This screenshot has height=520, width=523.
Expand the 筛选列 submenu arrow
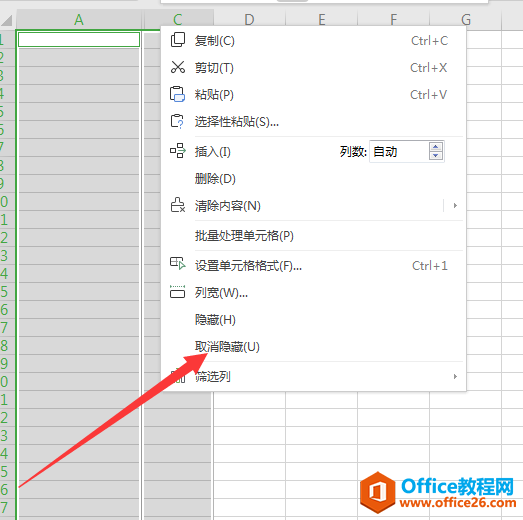(455, 377)
